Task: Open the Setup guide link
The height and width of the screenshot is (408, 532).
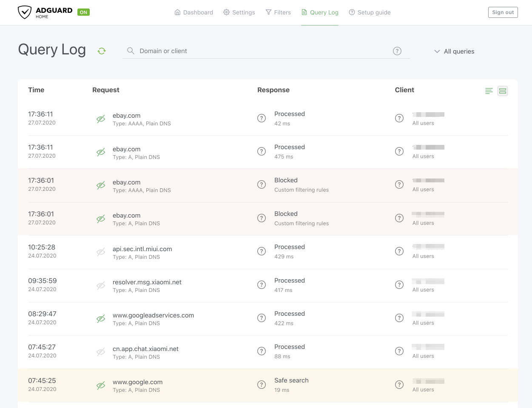Action: click(370, 12)
